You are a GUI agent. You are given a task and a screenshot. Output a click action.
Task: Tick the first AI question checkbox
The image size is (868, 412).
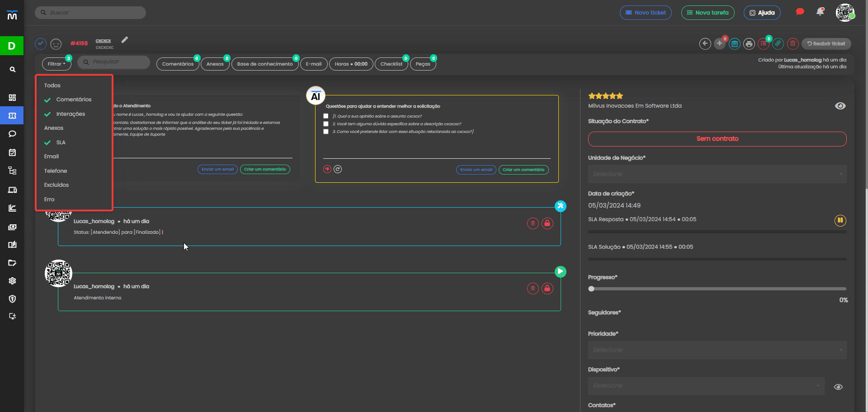326,116
